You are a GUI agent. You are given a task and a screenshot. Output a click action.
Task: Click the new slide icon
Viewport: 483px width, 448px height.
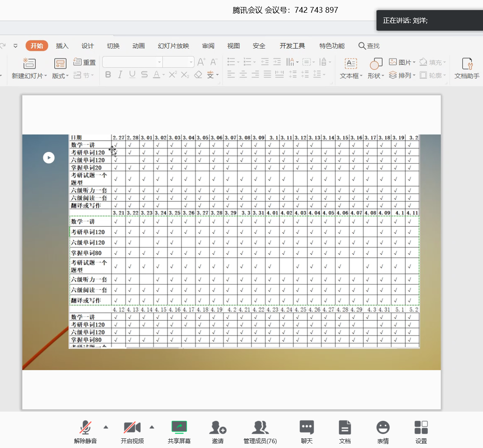pyautogui.click(x=29, y=64)
